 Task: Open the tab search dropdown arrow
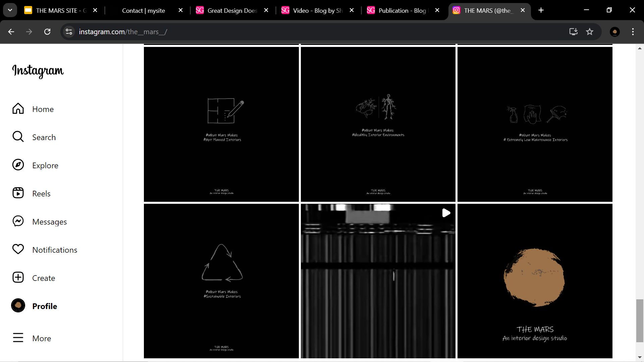10,10
